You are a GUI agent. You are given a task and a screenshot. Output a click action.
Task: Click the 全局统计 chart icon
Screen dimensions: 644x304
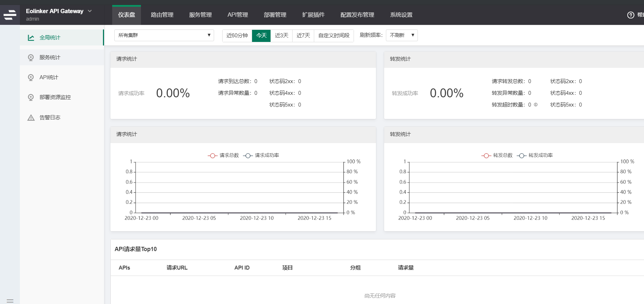pos(31,38)
